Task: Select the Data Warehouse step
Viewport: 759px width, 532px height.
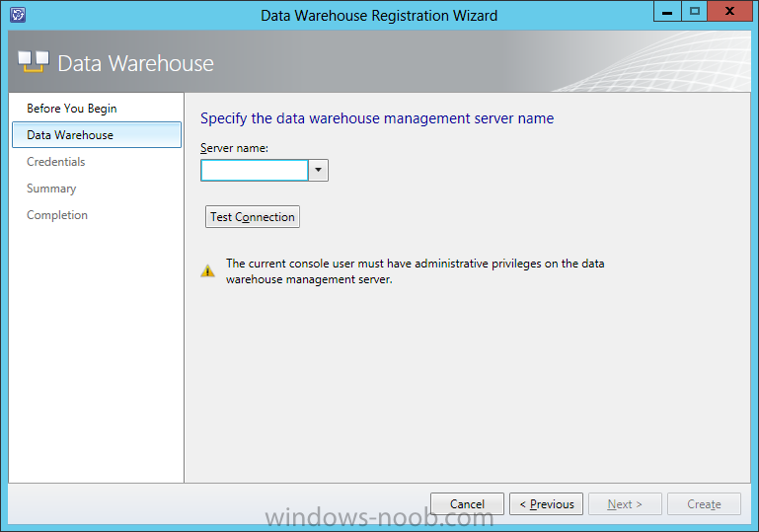Action: (x=97, y=135)
